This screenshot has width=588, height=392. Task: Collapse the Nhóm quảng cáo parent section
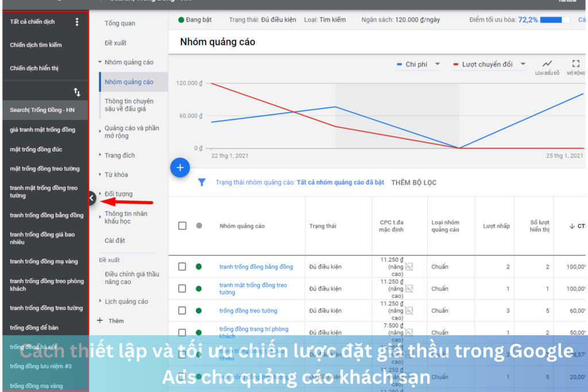tap(100, 62)
